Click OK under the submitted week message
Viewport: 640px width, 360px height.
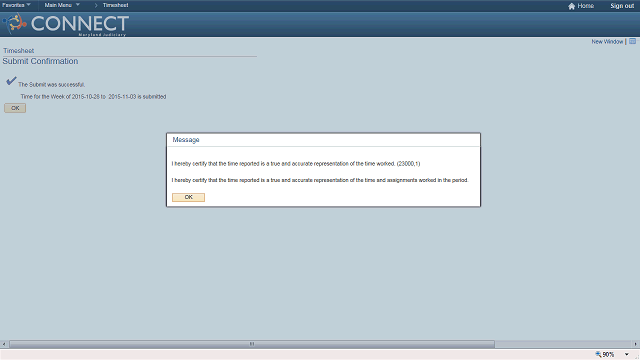tap(15, 108)
